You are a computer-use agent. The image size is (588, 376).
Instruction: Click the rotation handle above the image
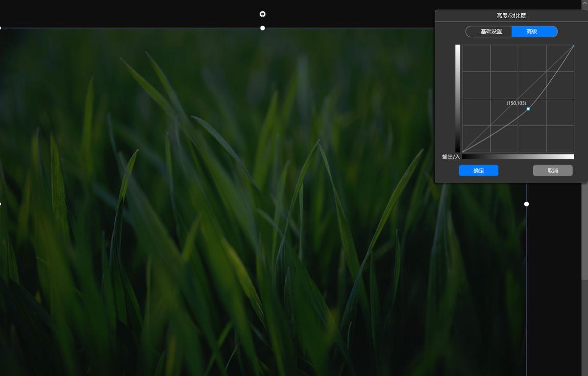click(x=263, y=14)
